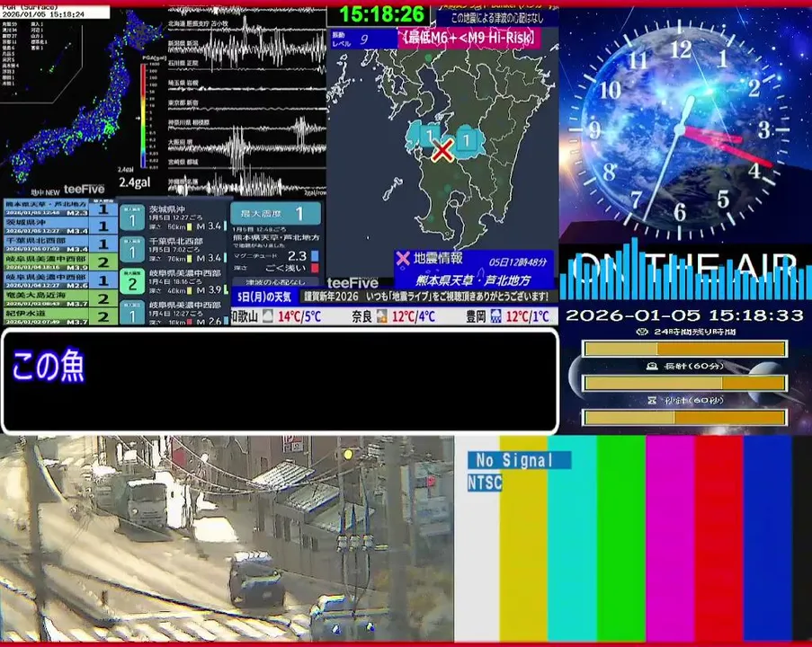
Task: Select the 茨城県沖 M3.4 row in left list
Action: pyautogui.click(x=60, y=226)
